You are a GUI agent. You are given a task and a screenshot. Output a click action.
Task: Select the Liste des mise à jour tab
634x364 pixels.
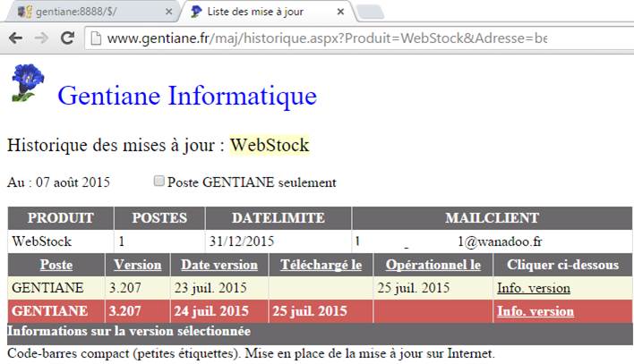coord(267,12)
